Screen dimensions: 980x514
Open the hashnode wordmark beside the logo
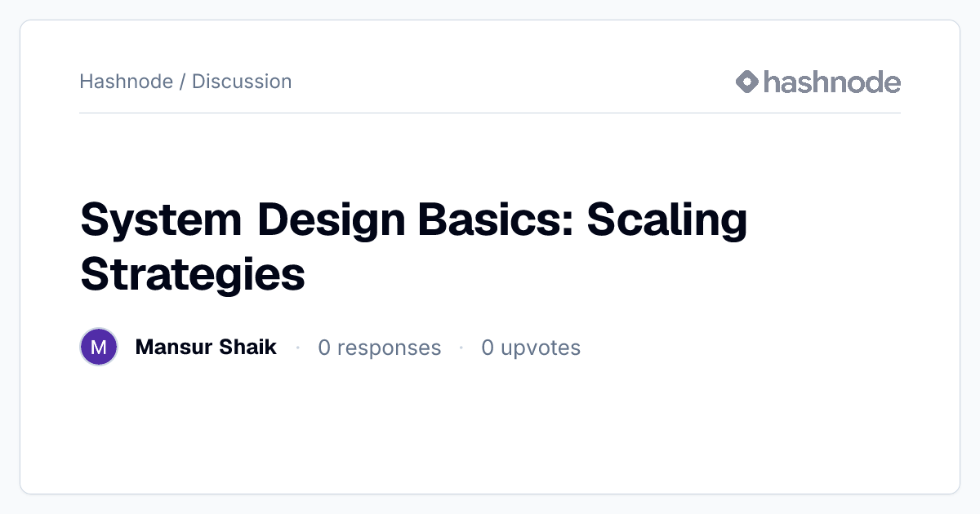coord(832,82)
